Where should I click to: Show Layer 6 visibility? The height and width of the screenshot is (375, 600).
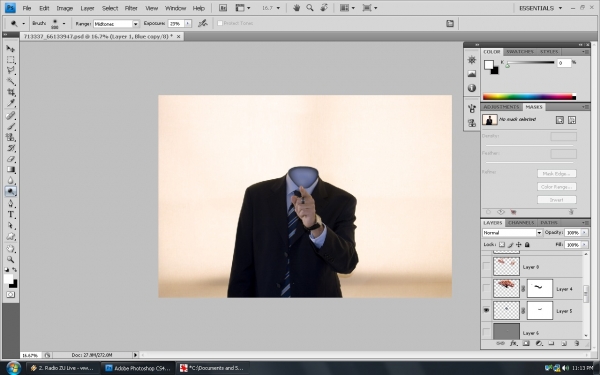[x=486, y=332]
